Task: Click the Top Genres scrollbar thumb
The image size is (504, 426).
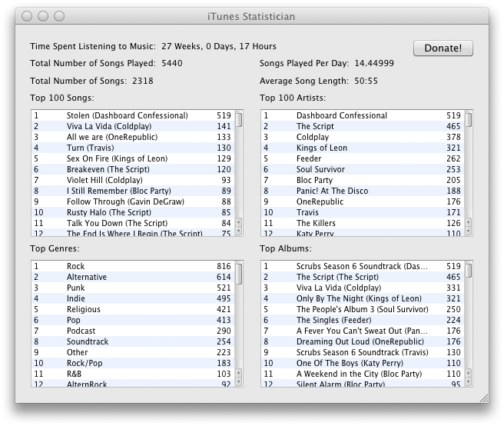Action: [238, 274]
